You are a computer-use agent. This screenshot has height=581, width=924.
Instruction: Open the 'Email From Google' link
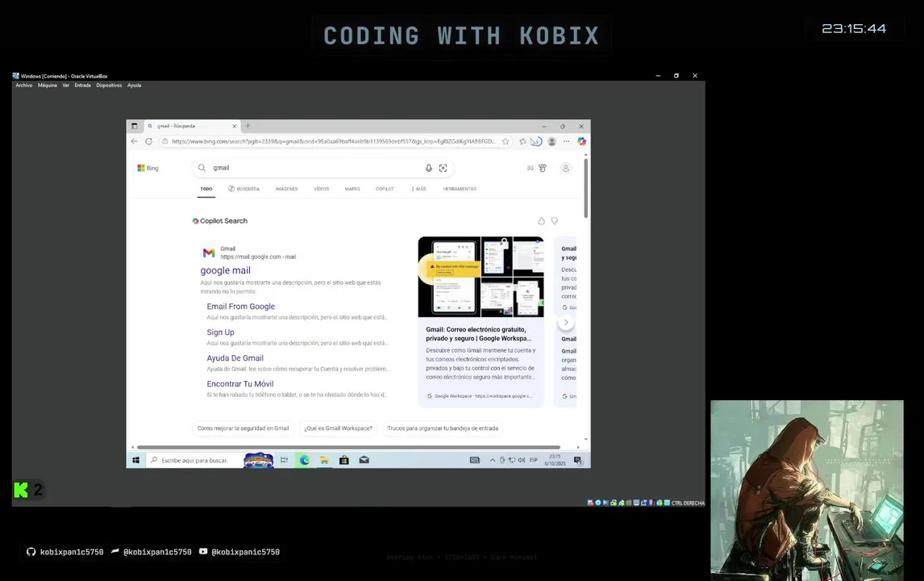[240, 306]
